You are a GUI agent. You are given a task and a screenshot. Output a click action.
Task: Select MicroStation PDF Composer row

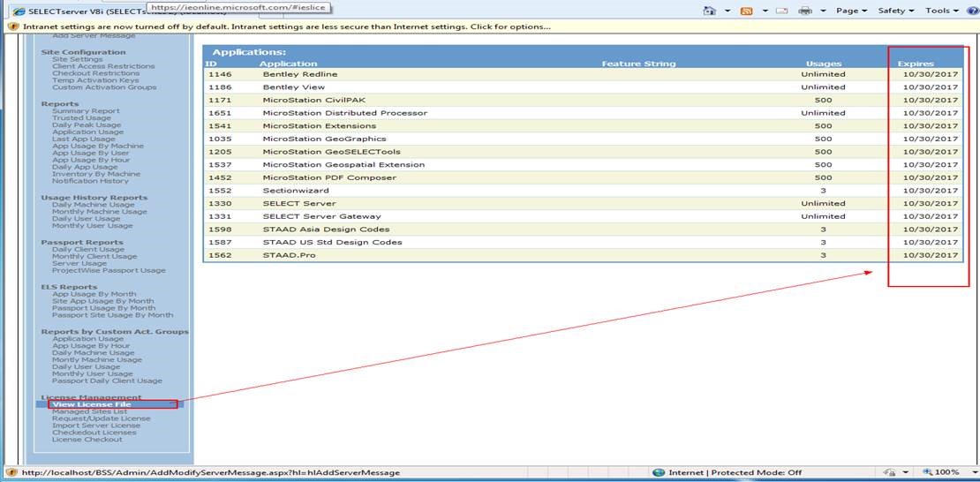[583, 177]
